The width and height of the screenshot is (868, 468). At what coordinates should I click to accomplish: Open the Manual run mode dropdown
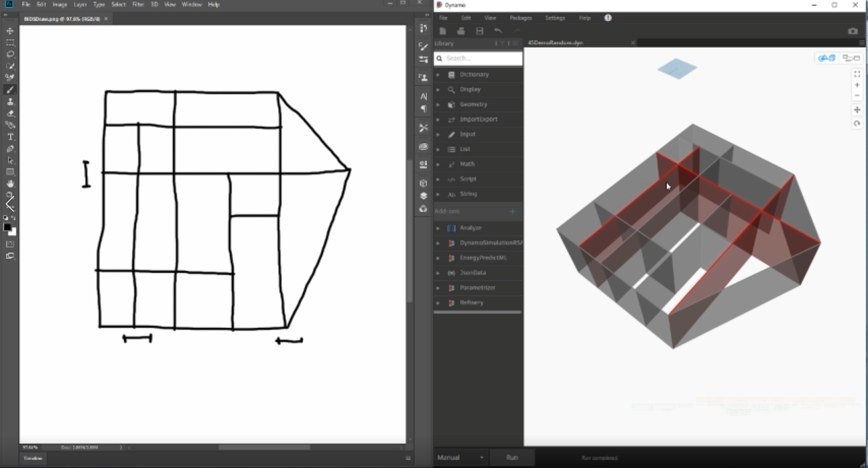[461, 458]
